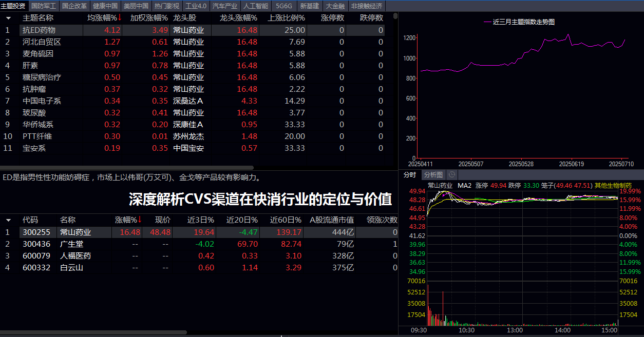Sort themes by 均涨幅% column
Image resolution: width=644 pixels, height=337 pixels.
104,18
